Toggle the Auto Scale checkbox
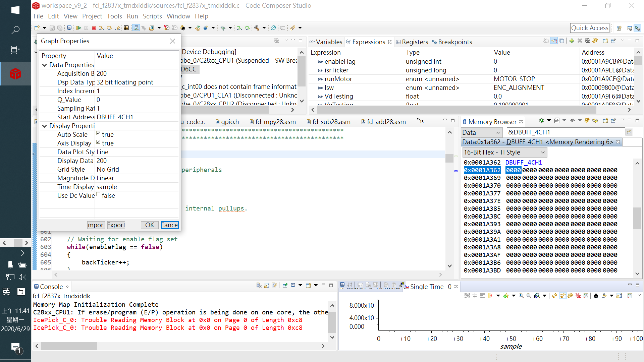 point(98,133)
